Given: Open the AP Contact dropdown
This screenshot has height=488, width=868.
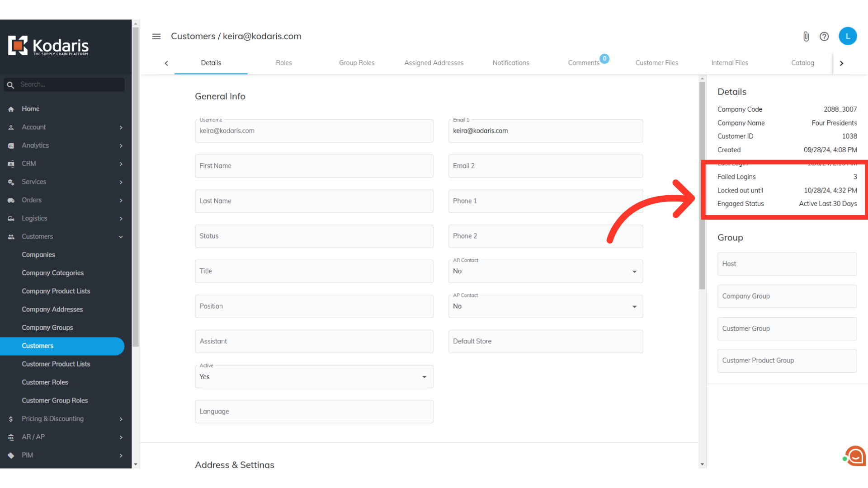Looking at the screenshot, I should pos(545,306).
